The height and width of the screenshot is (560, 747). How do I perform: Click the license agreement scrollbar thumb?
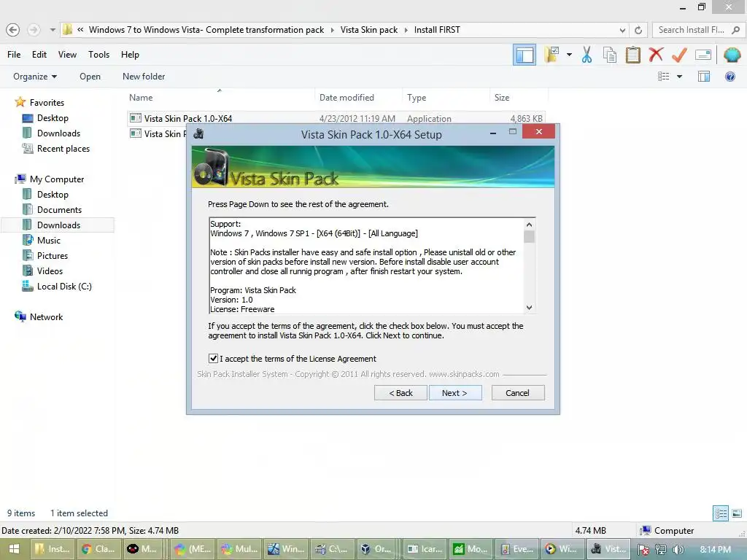(530, 237)
